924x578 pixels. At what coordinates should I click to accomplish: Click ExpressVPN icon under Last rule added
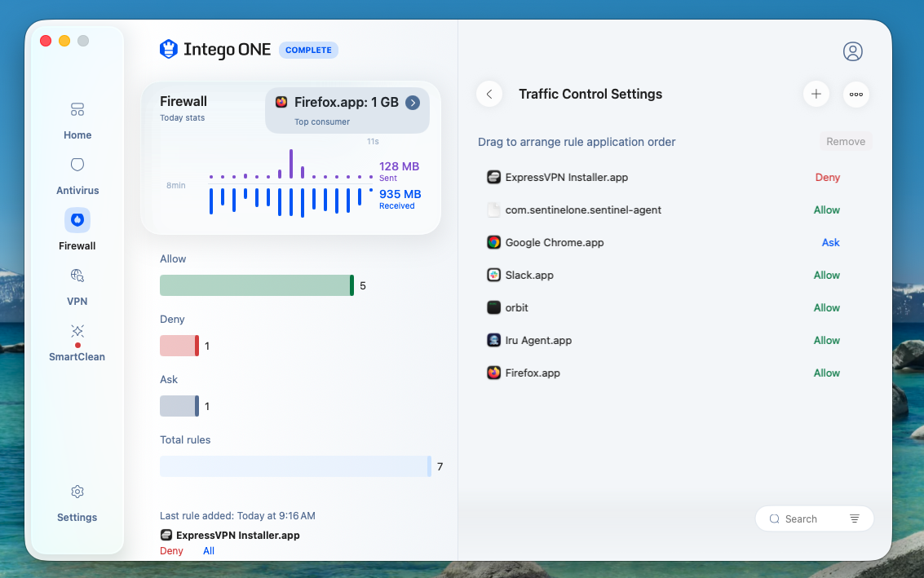[166, 535]
